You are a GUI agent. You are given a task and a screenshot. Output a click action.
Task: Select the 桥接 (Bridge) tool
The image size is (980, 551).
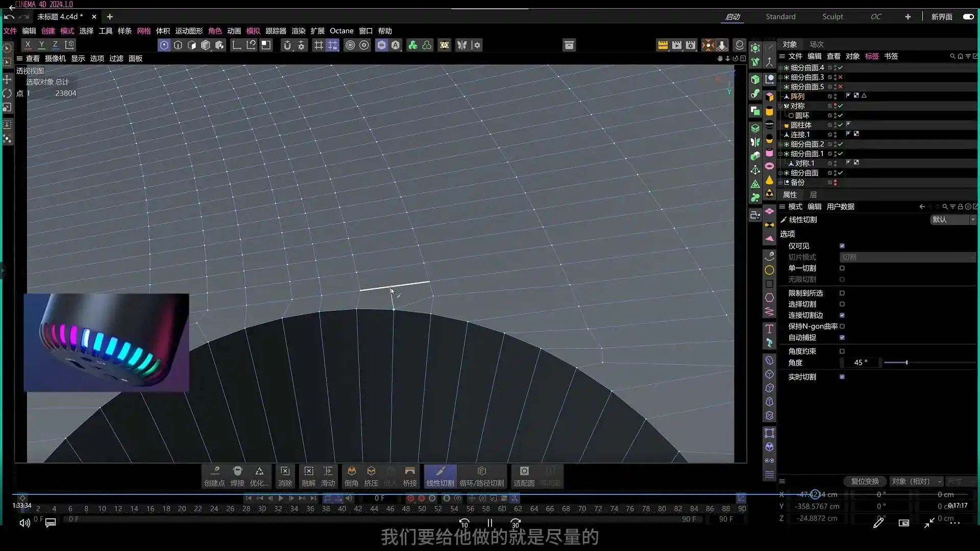click(410, 477)
